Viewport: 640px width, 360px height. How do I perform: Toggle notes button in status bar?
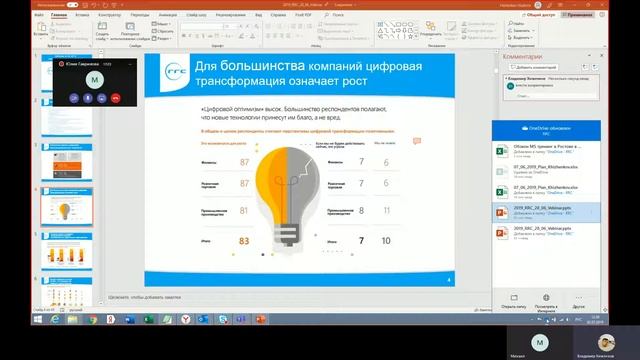coord(483,310)
